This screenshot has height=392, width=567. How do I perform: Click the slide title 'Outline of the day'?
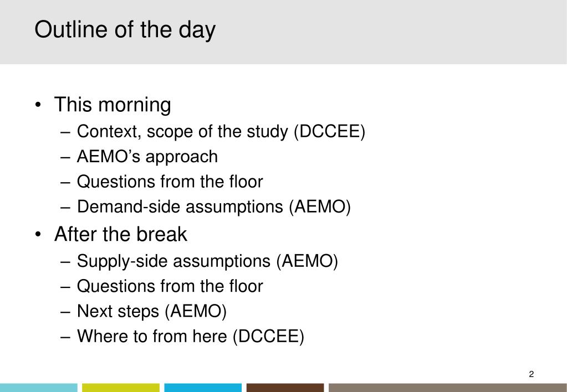[x=125, y=30]
